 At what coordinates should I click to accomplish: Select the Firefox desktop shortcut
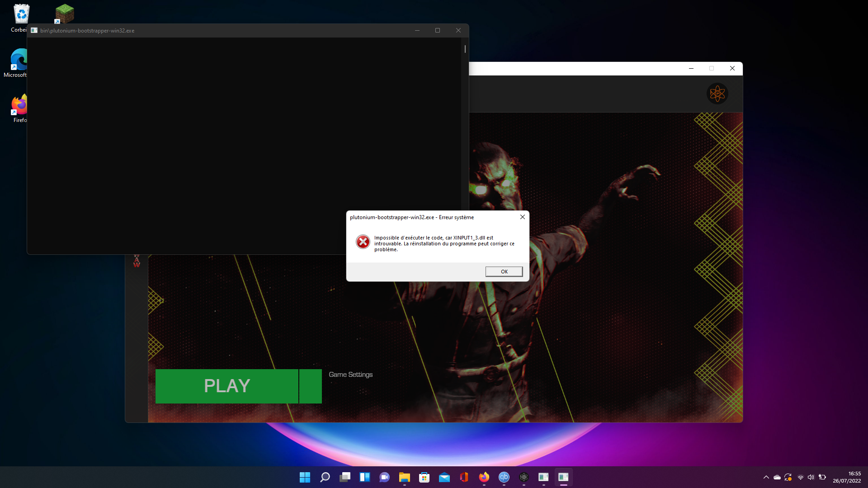(19, 108)
